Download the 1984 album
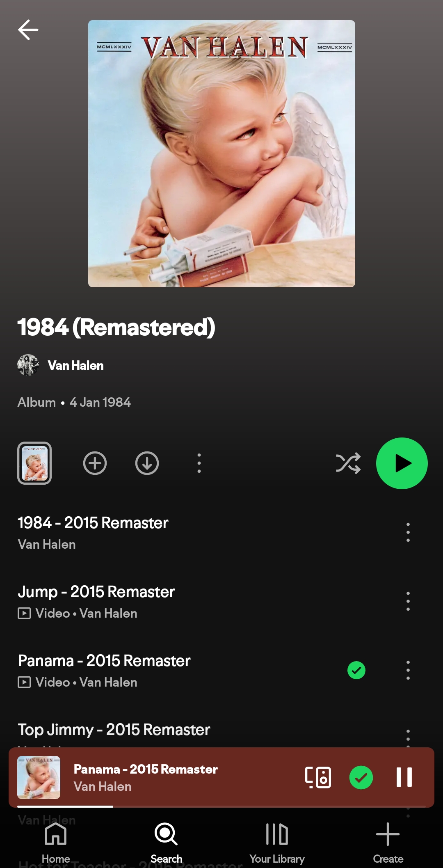Viewport: 443px width, 868px height. [x=147, y=463]
